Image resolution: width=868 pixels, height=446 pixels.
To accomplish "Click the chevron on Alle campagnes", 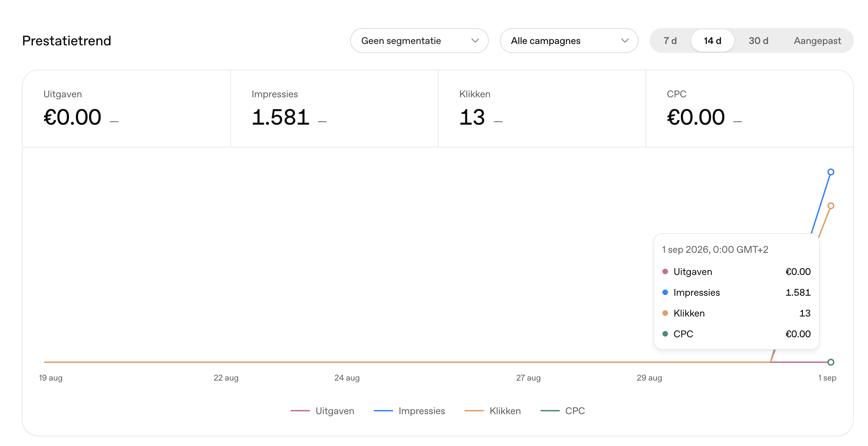I will (625, 41).
